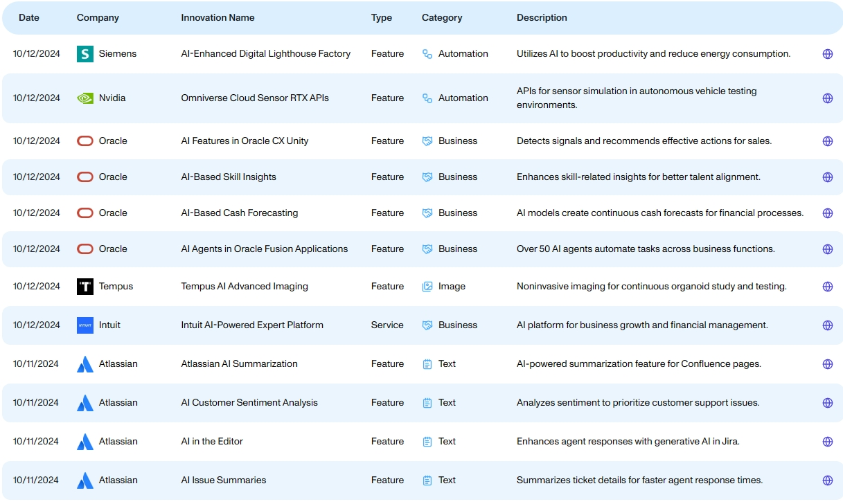Click the Tempus company logo
Screen dimensions: 843x504
point(85,287)
